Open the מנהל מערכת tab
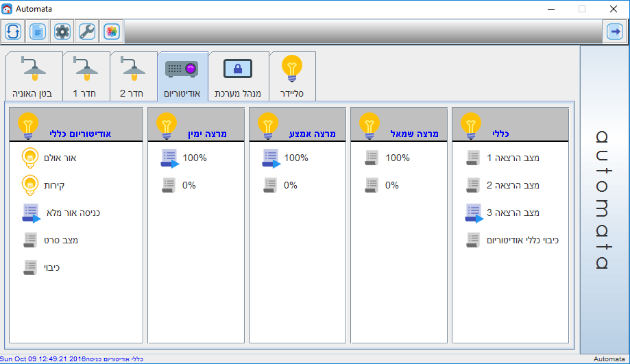 pyautogui.click(x=238, y=77)
